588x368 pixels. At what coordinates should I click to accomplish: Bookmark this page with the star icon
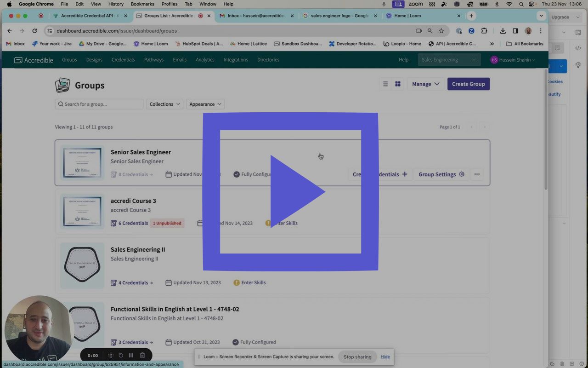(441, 31)
